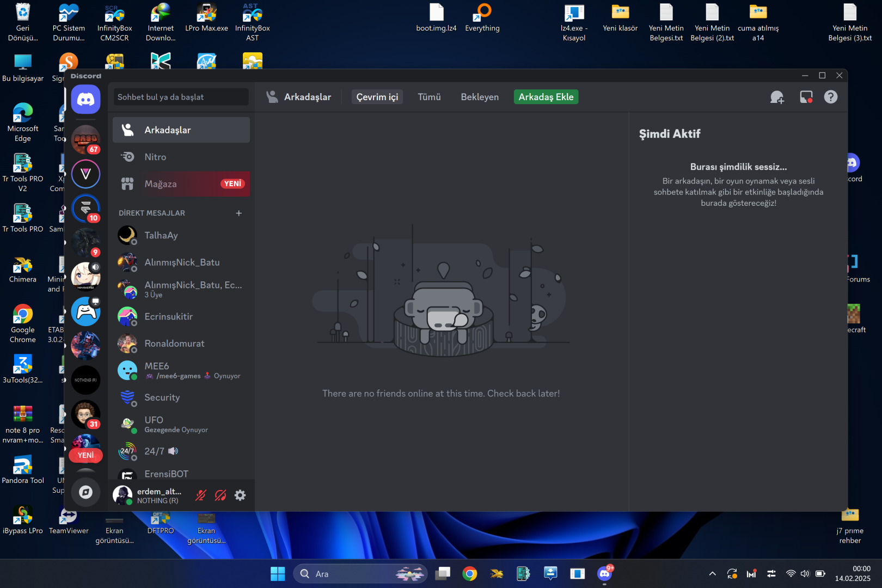This screenshot has width=882, height=588.
Task: Switch to Bekleyen friends tab
Action: point(480,97)
